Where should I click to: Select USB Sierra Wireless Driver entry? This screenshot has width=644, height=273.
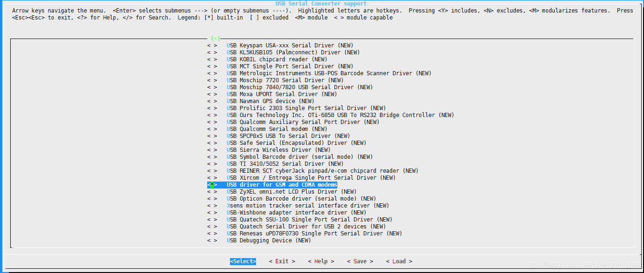coord(279,150)
